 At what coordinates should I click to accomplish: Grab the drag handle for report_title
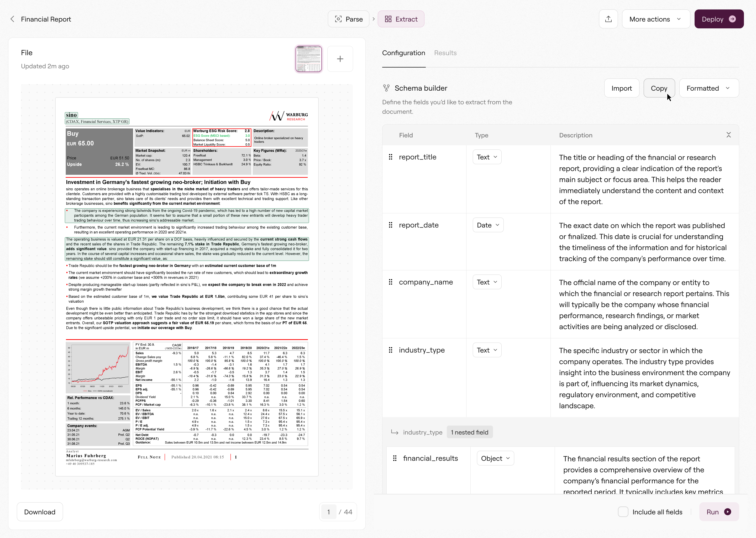point(391,157)
